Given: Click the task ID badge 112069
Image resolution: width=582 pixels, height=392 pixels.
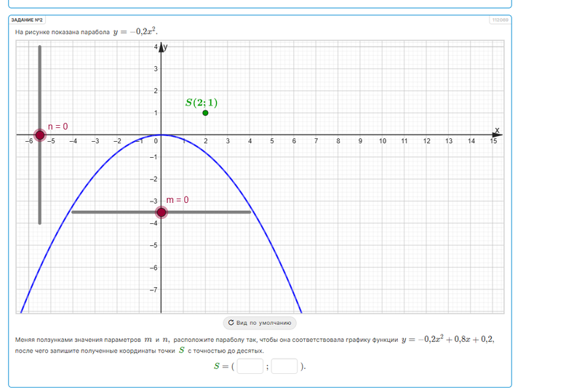Looking at the screenshot, I should [x=500, y=20].
